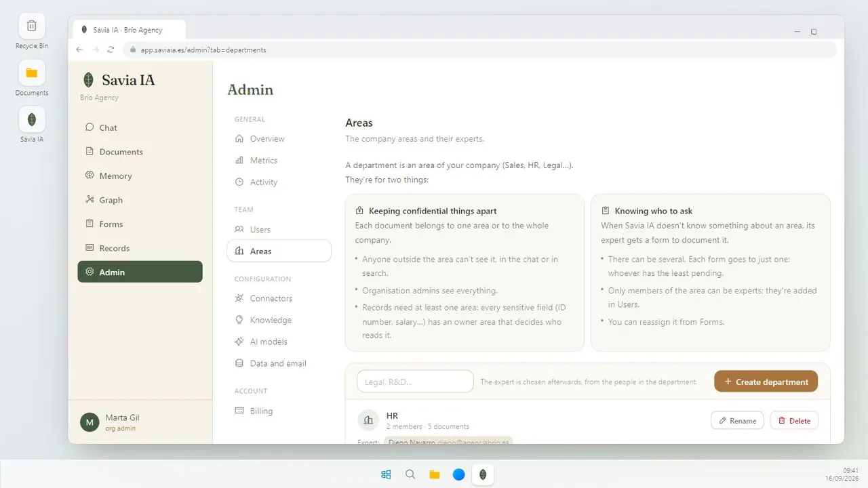
Task: Select Graph in the left sidebar
Action: 140,200
